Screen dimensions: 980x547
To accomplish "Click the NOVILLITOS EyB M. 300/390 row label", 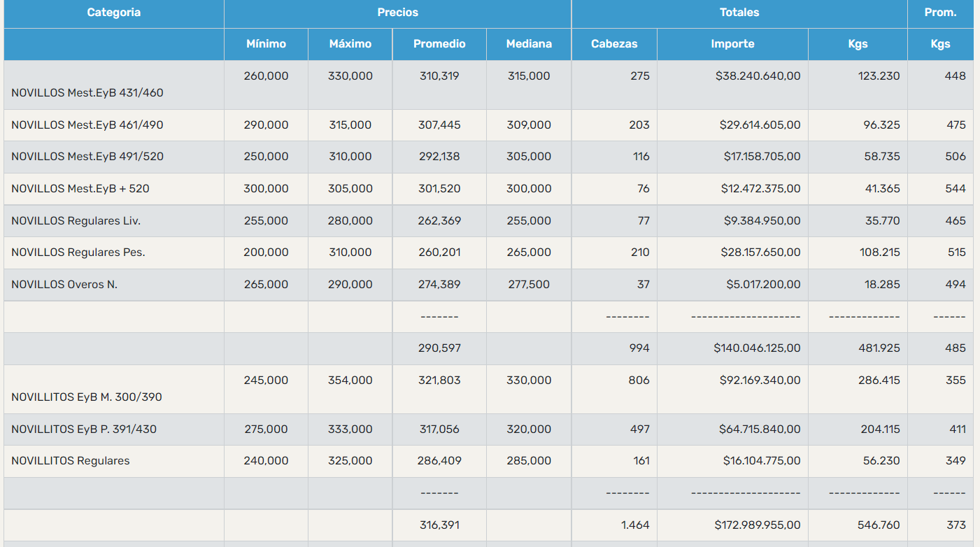I will pyautogui.click(x=87, y=397).
